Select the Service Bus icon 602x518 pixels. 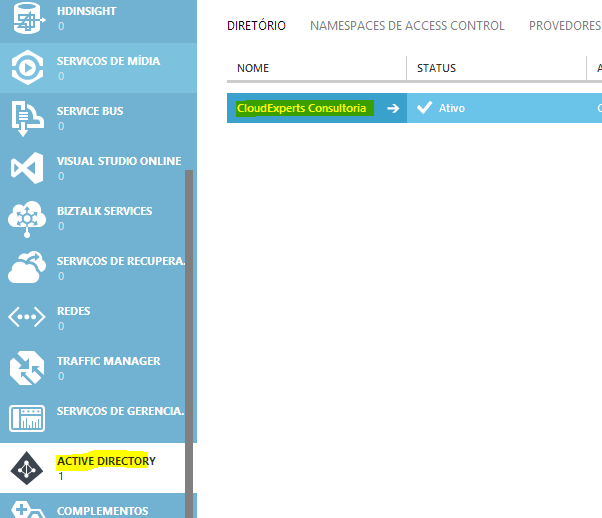[27, 118]
